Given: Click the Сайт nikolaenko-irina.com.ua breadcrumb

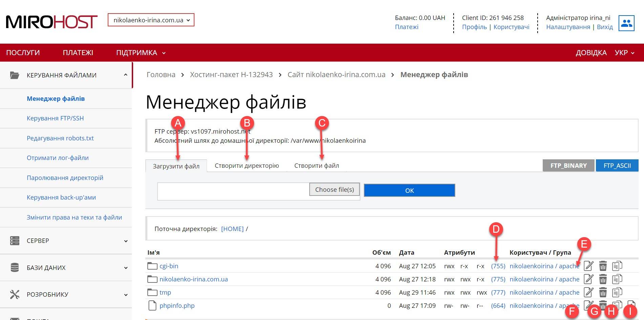Looking at the screenshot, I should point(336,74).
